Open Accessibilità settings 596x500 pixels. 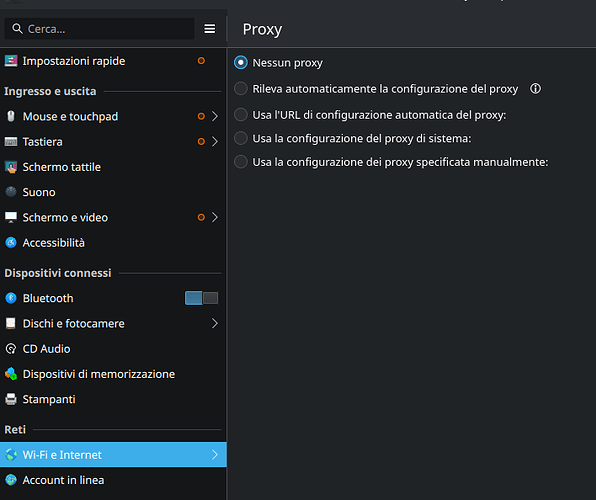[x=113, y=243]
